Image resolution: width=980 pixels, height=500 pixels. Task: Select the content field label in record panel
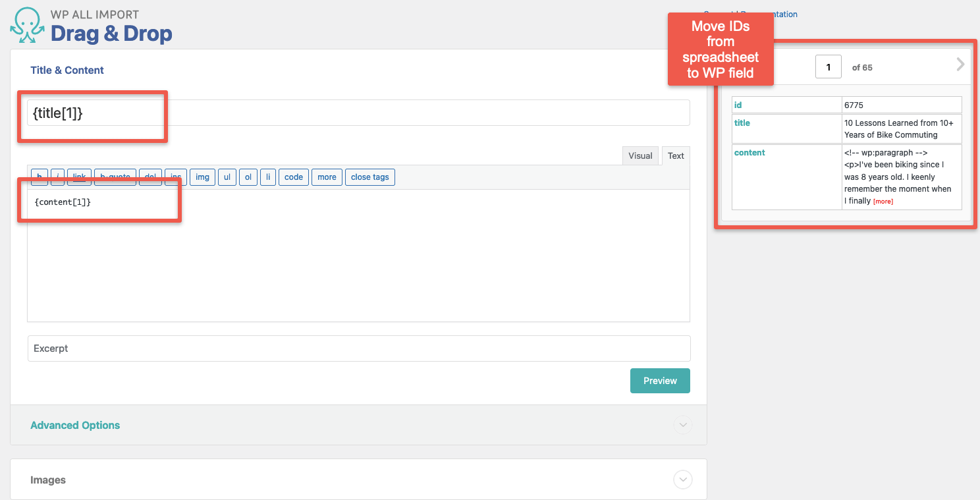749,153
